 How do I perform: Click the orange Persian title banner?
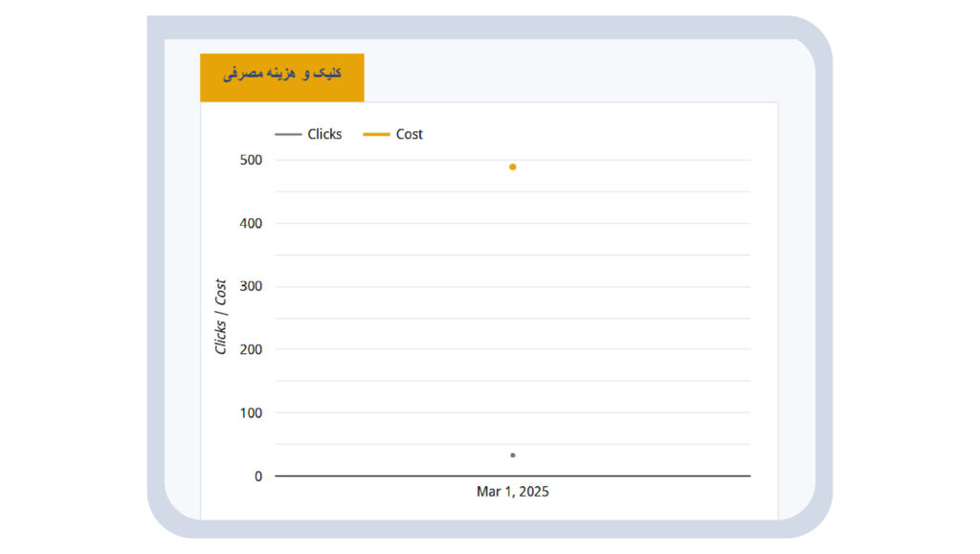(x=282, y=78)
